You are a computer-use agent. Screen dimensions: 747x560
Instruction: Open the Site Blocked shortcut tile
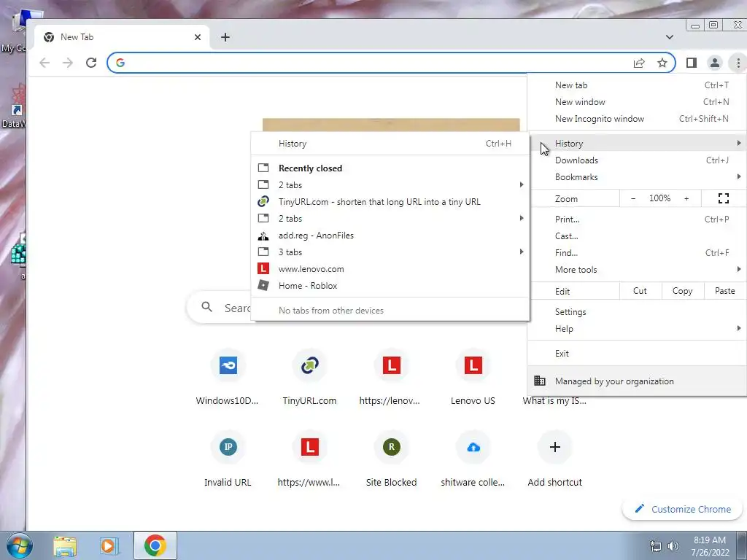[x=391, y=459]
